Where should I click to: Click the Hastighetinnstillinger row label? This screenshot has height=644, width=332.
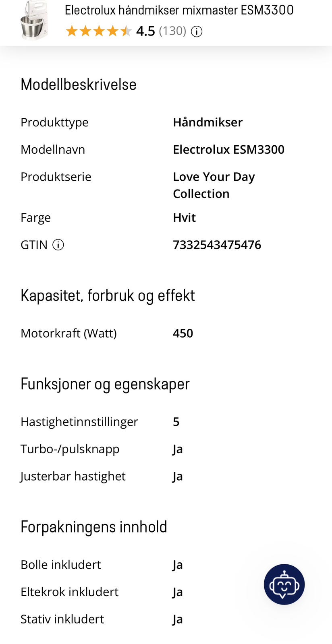coord(79,422)
